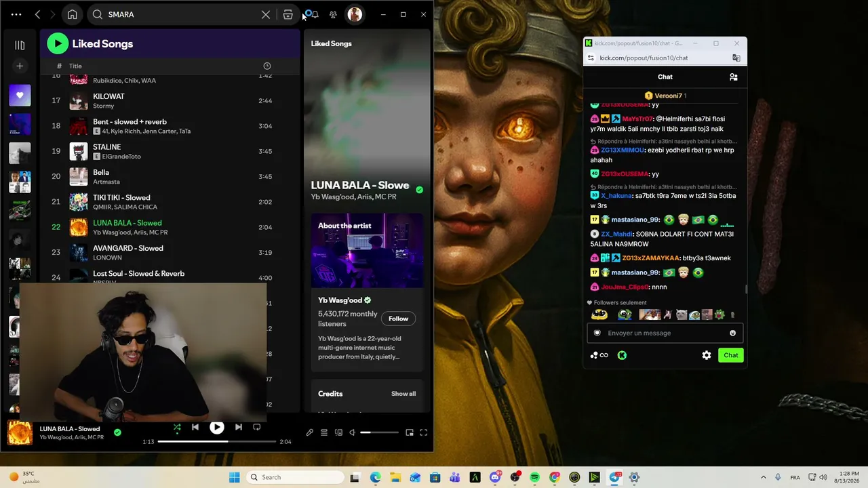Expand Your Library sidebar
Image resolution: width=868 pixels, height=488 pixels.
tap(20, 45)
